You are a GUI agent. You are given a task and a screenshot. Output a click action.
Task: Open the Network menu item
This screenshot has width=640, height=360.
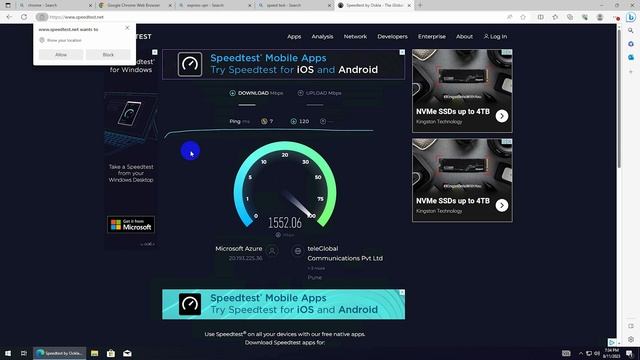[x=355, y=36]
